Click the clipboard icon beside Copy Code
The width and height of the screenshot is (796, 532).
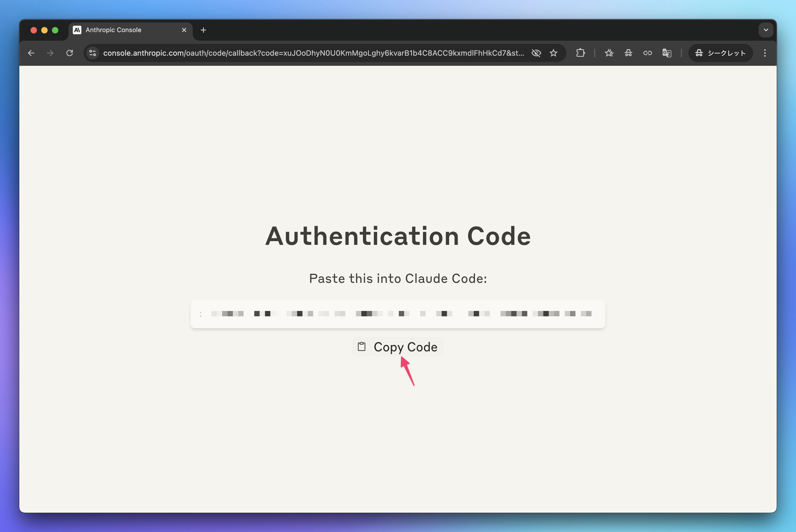[x=362, y=346]
